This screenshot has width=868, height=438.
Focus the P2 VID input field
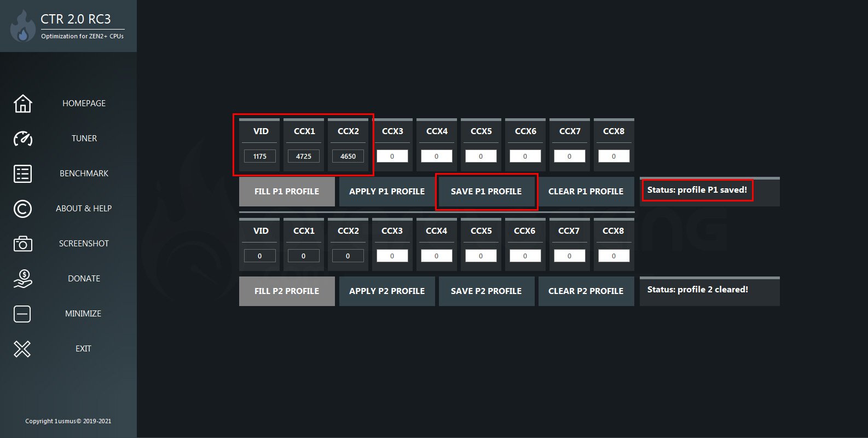(x=260, y=256)
